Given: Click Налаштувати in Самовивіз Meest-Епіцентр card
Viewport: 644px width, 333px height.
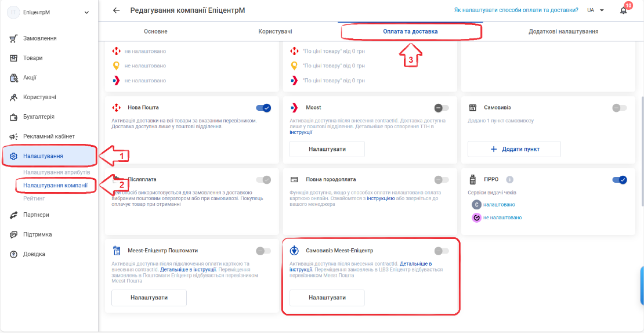Looking at the screenshot, I should pyautogui.click(x=327, y=298).
